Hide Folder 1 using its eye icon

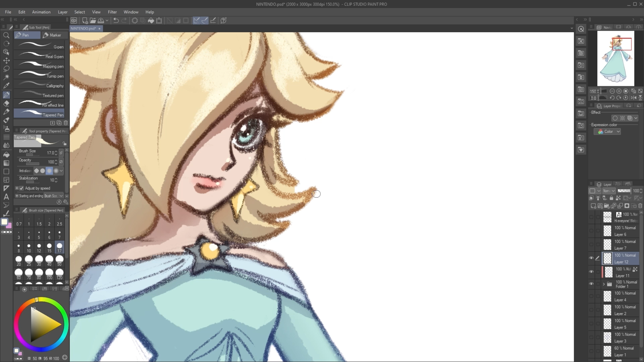(x=591, y=284)
